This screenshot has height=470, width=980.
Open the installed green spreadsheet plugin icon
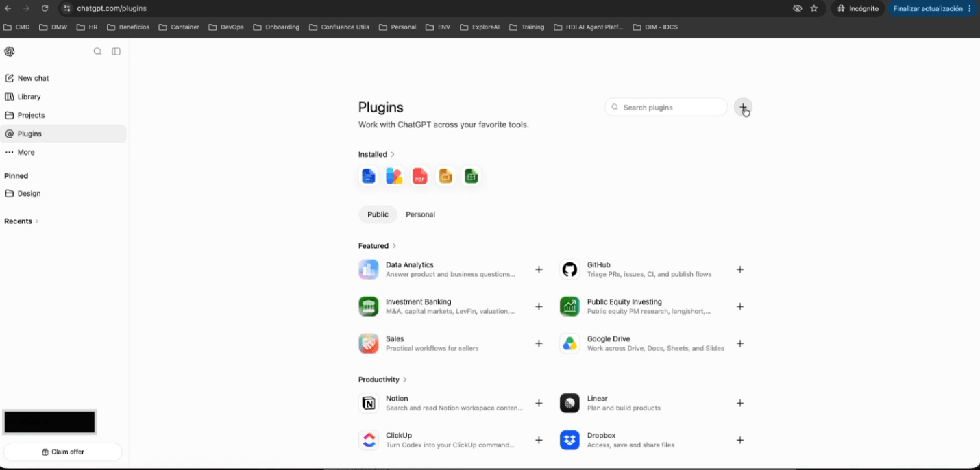pos(471,176)
